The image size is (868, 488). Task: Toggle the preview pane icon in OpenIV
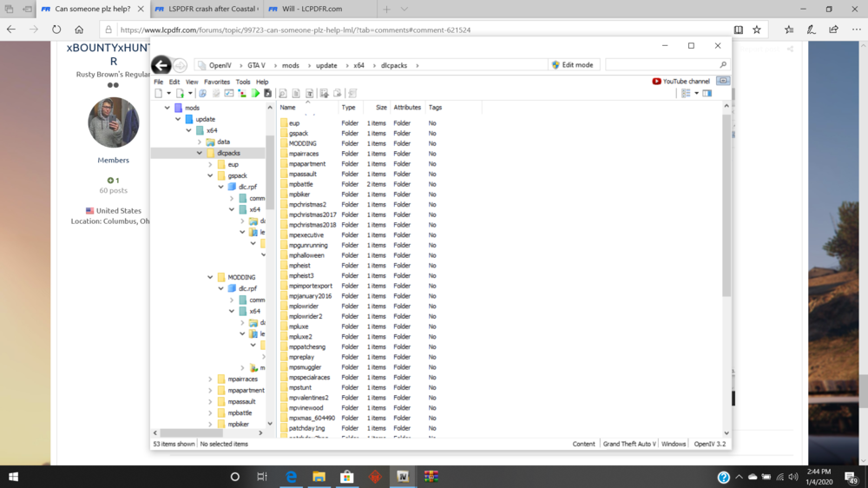coord(707,94)
